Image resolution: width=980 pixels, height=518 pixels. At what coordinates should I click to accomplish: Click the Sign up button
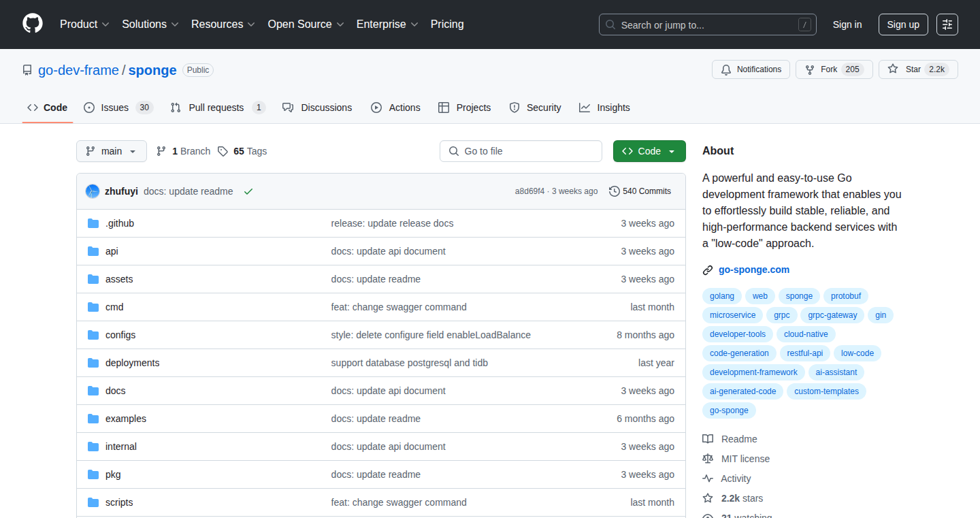click(903, 25)
